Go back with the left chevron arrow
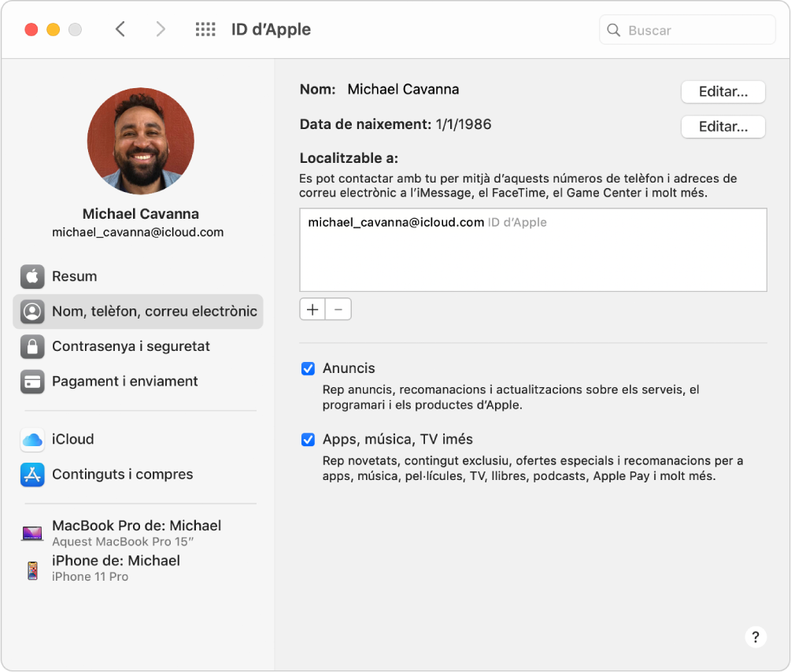 tap(120, 29)
